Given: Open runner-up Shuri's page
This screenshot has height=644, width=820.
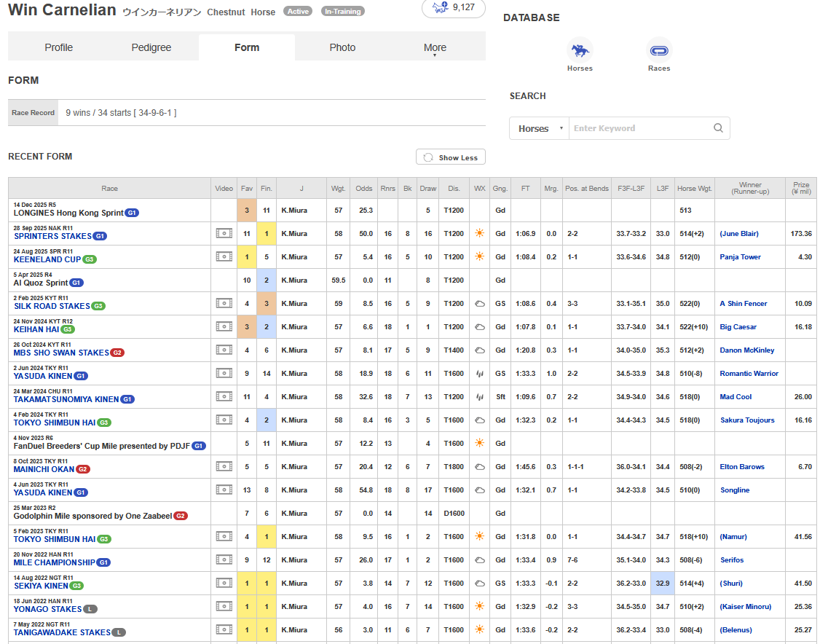Looking at the screenshot, I should (x=731, y=584).
